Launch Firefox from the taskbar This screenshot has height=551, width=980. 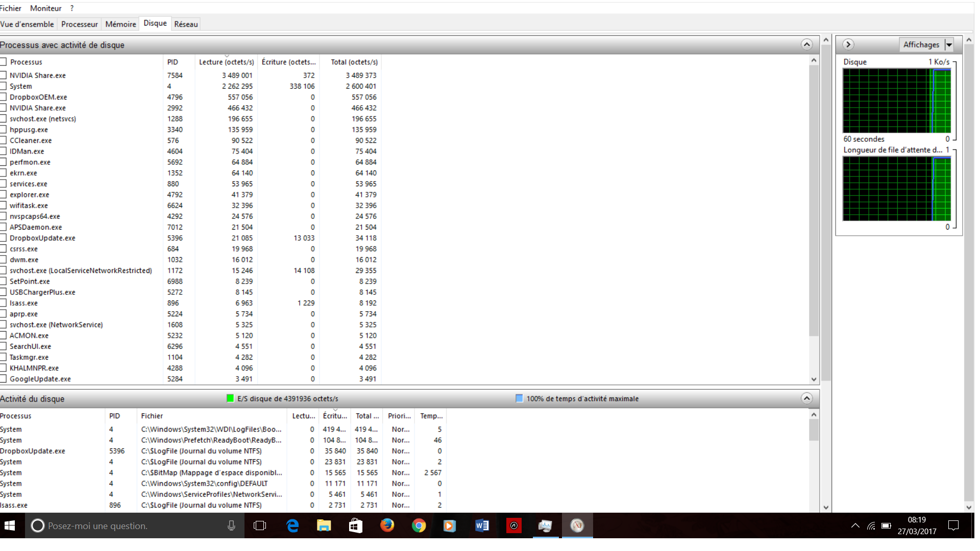coord(387,525)
